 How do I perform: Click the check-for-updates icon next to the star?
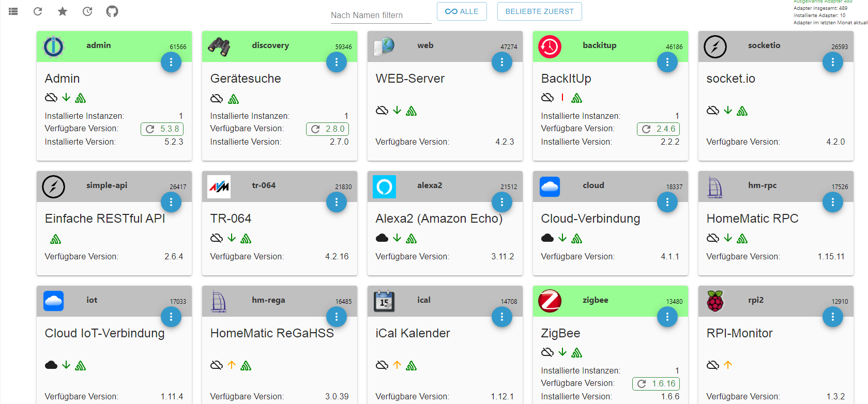(87, 11)
